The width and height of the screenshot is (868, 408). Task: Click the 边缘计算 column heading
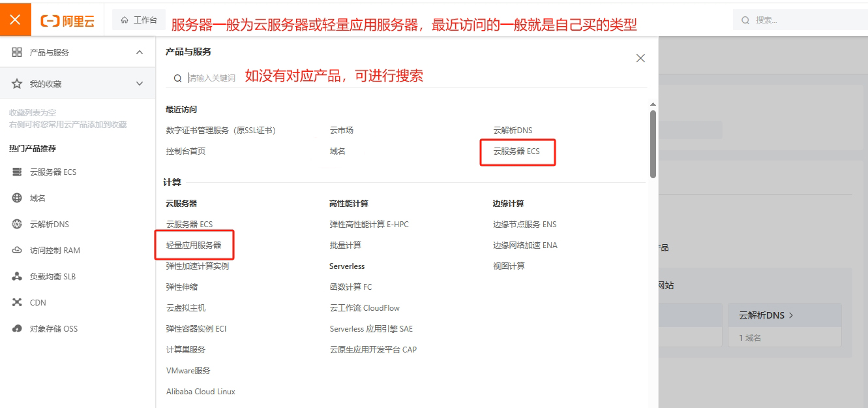[509, 204]
